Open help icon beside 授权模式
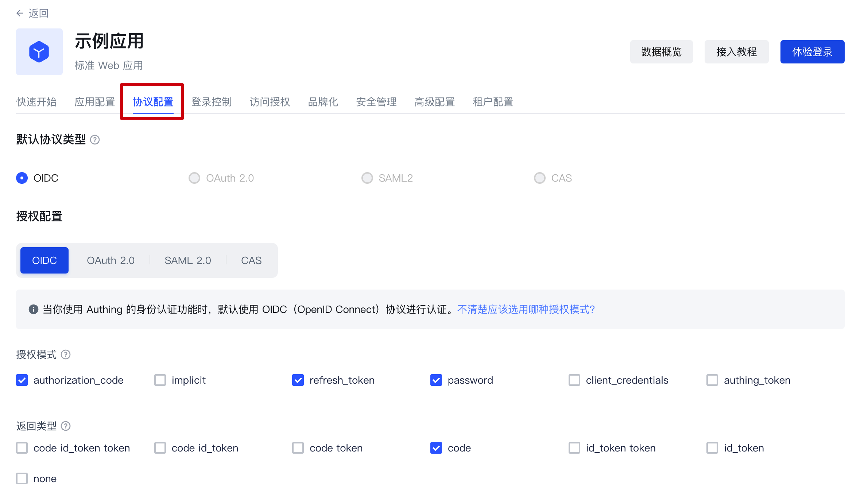 (x=66, y=354)
